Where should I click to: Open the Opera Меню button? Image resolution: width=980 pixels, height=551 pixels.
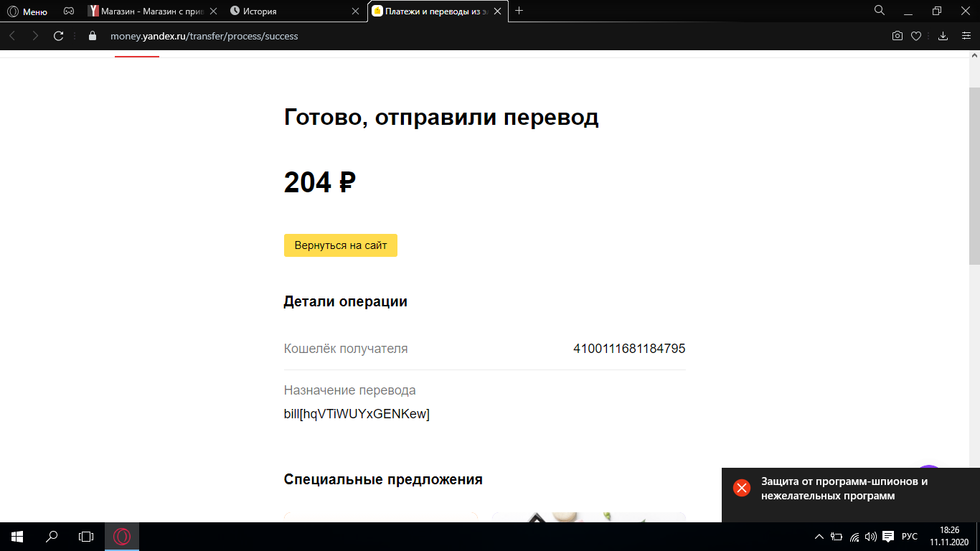click(x=27, y=11)
